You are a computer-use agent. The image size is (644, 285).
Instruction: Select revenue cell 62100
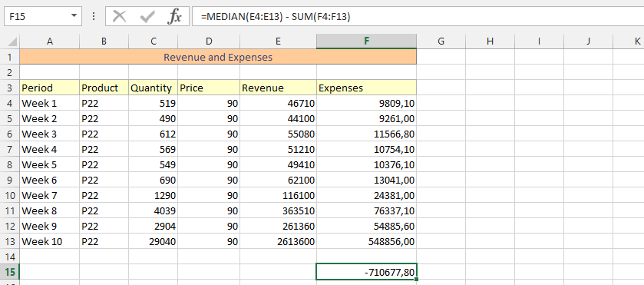278,180
